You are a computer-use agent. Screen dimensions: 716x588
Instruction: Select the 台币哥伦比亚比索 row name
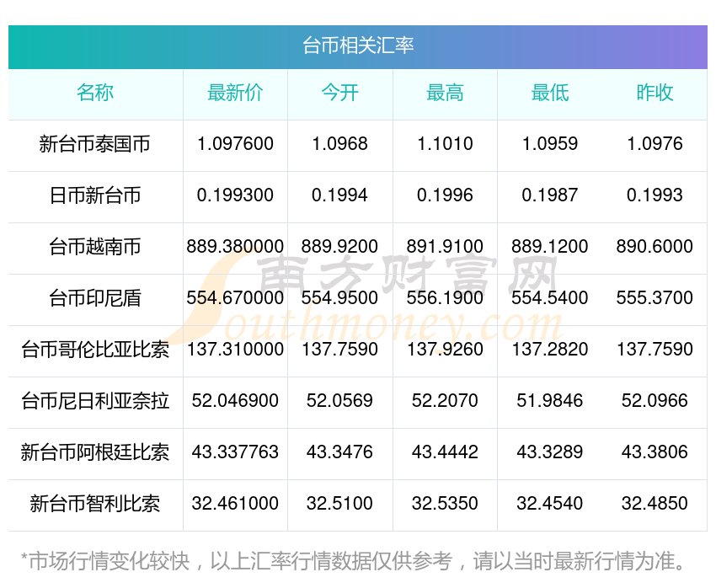(x=95, y=350)
